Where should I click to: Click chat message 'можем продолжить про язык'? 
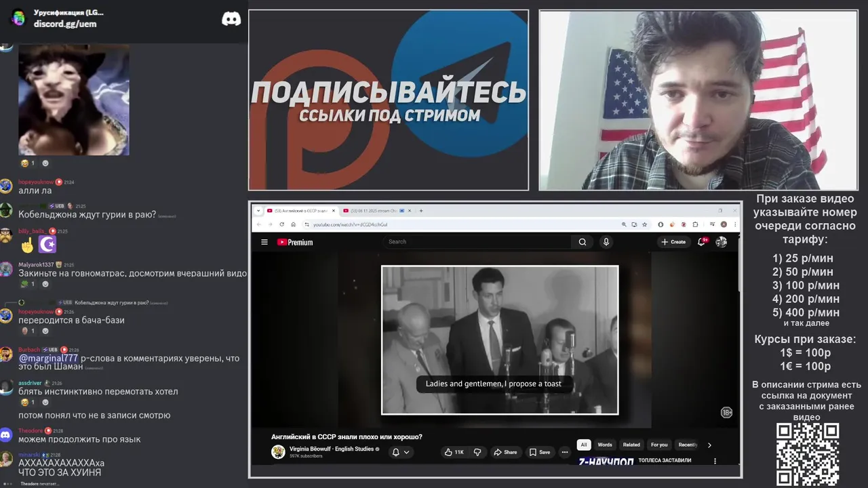pyautogui.click(x=79, y=439)
